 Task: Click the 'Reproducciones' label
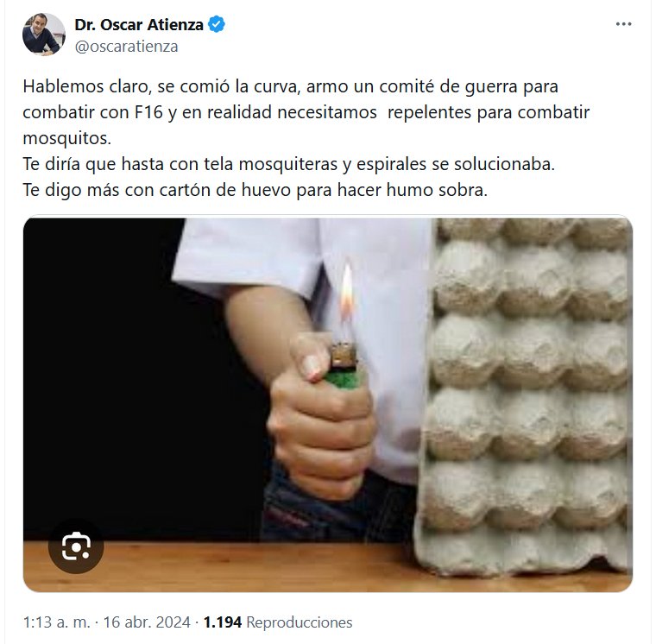pos(300,622)
